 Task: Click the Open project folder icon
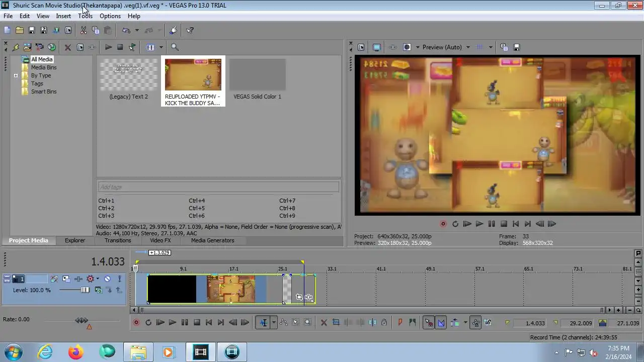pyautogui.click(x=19, y=30)
